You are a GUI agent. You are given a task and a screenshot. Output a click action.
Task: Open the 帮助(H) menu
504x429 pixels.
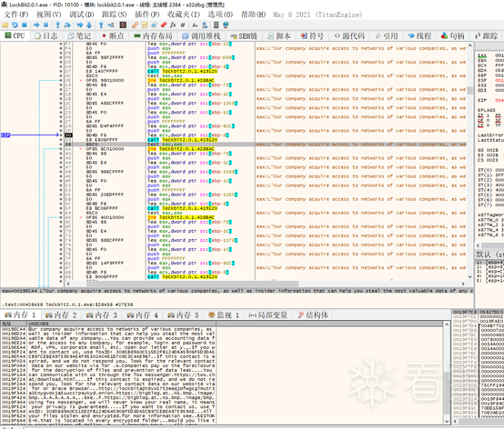coord(253,15)
